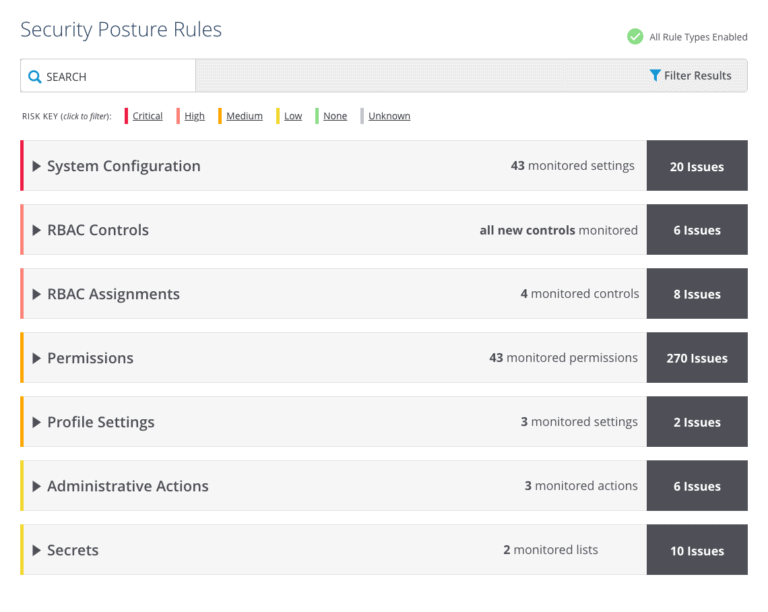Image resolution: width=768 pixels, height=612 pixels.
Task: Click the green All Rule Types Enabled checkmark
Action: [x=635, y=37]
